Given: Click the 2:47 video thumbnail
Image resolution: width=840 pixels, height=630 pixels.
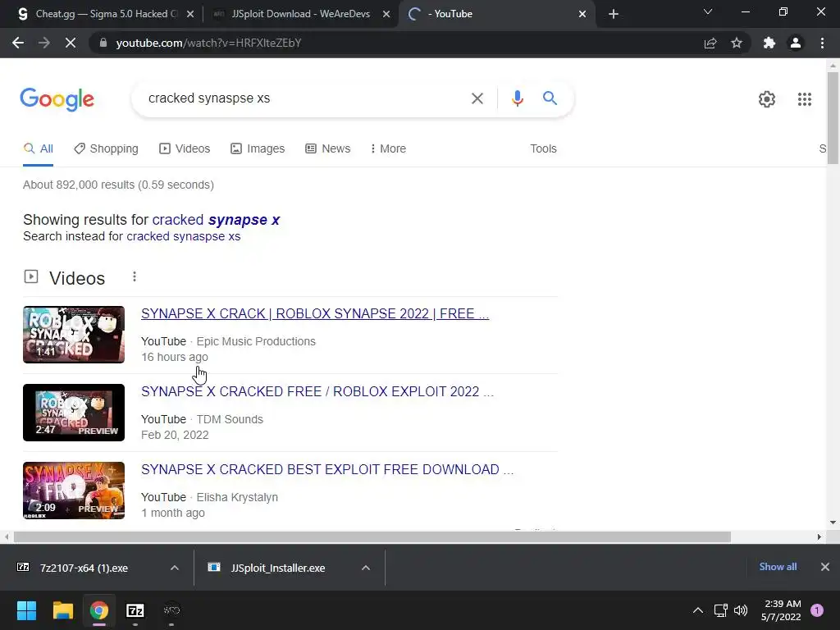Looking at the screenshot, I should pos(74,413).
